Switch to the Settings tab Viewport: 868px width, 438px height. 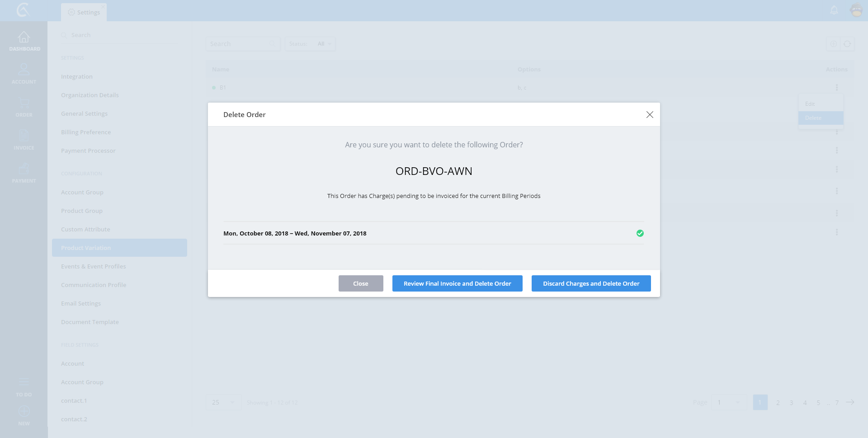pos(84,12)
